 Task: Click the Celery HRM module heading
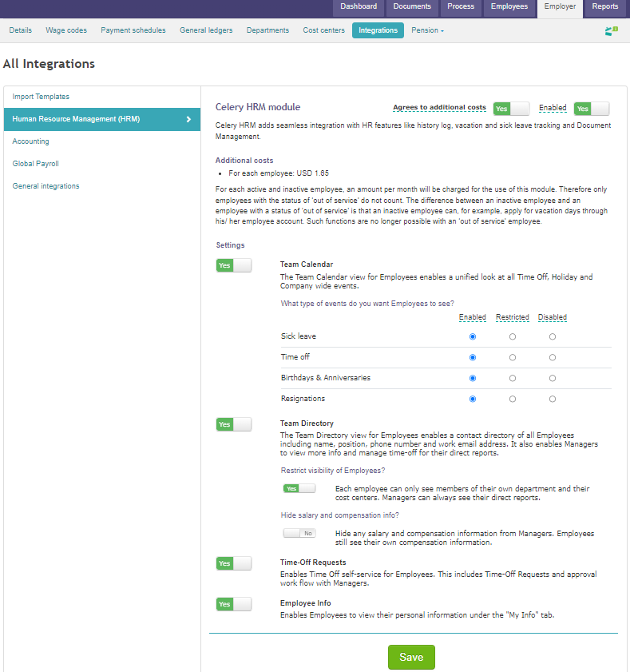(x=258, y=107)
